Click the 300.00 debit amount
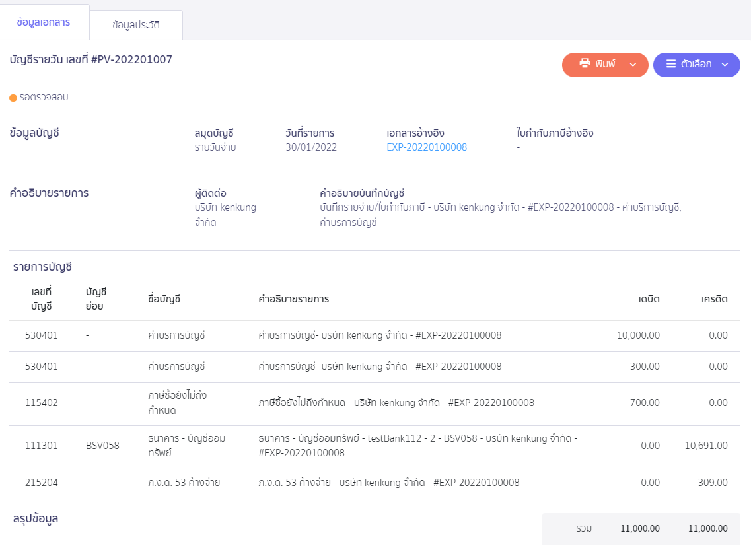Image resolution: width=751 pixels, height=560 pixels. coord(645,367)
